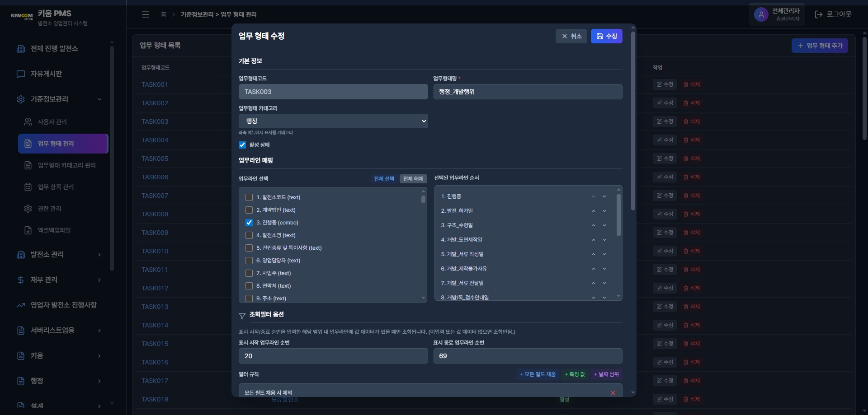
Task: Click the 재무 관리 dollar icon
Action: click(21, 280)
